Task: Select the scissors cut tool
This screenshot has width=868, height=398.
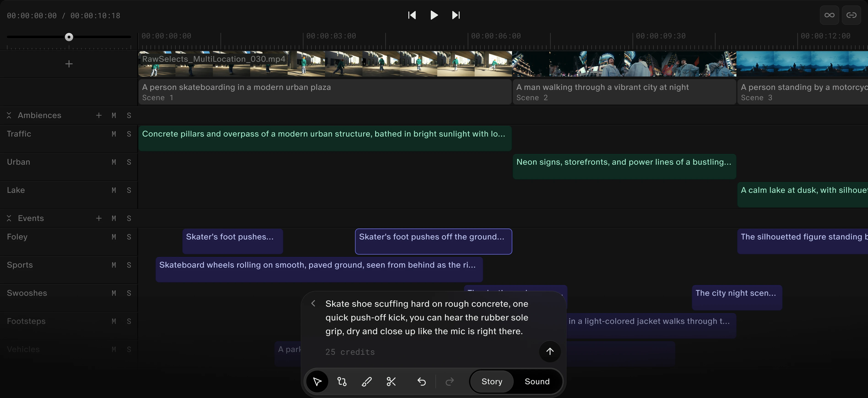Action: (x=391, y=381)
